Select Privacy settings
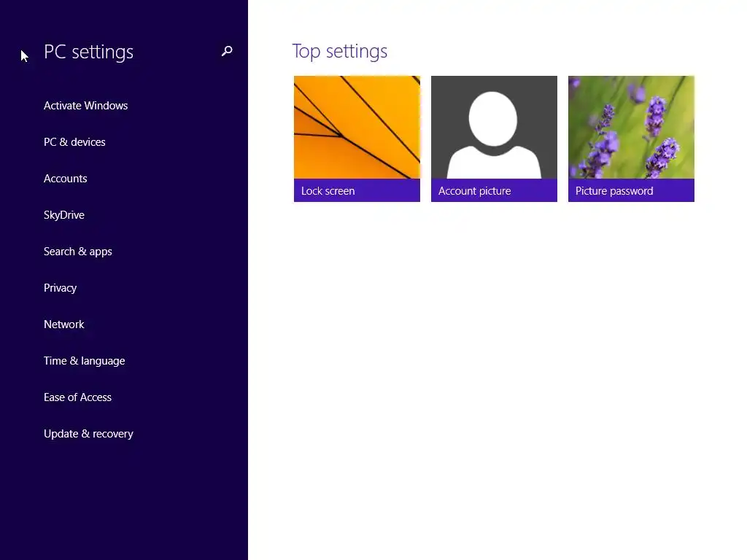This screenshot has height=560, width=747. tap(60, 287)
